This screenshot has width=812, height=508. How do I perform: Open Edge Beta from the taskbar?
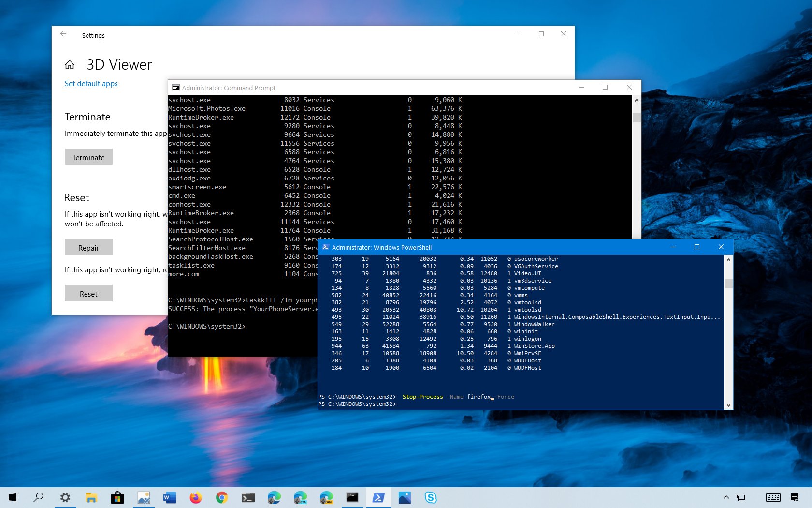[300, 497]
